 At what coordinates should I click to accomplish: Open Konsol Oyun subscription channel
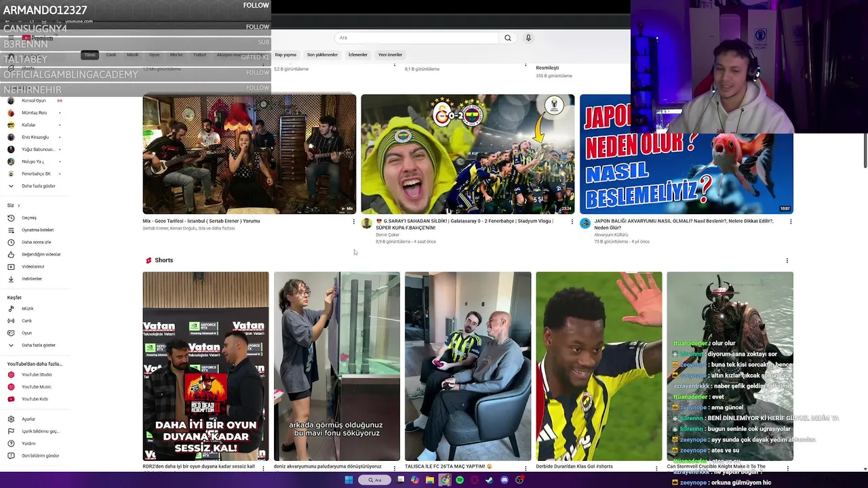34,100
